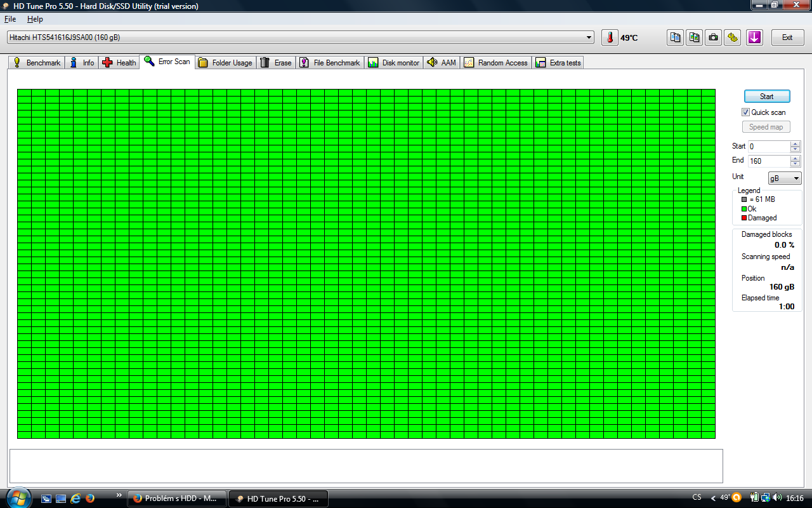Click the CS language indicator

click(x=697, y=498)
